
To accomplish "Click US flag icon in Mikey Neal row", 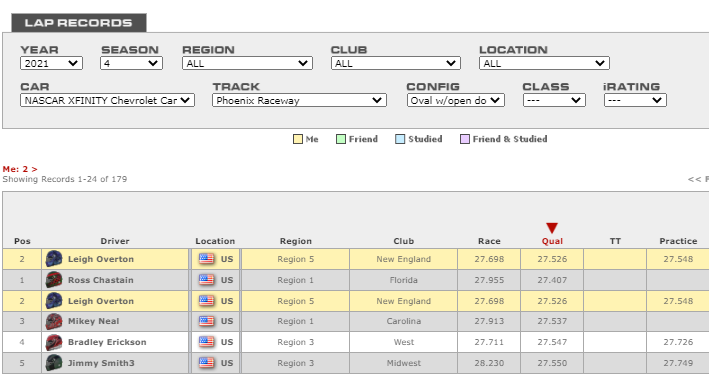I will point(206,322).
